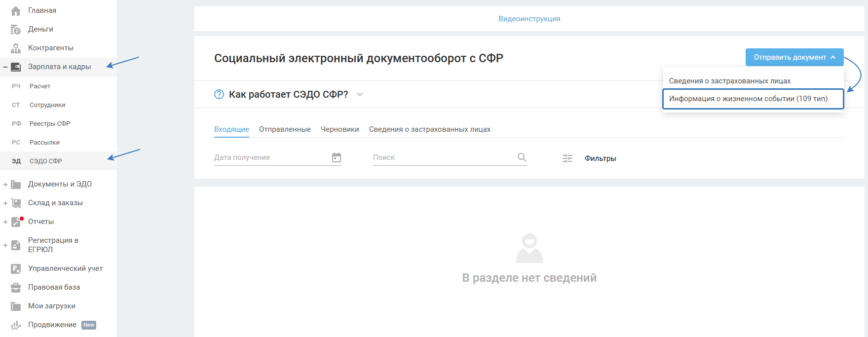Image resolution: width=868 pixels, height=337 pixels.
Task: Expand the Документы и ЭДО section
Action: [x=5, y=185]
